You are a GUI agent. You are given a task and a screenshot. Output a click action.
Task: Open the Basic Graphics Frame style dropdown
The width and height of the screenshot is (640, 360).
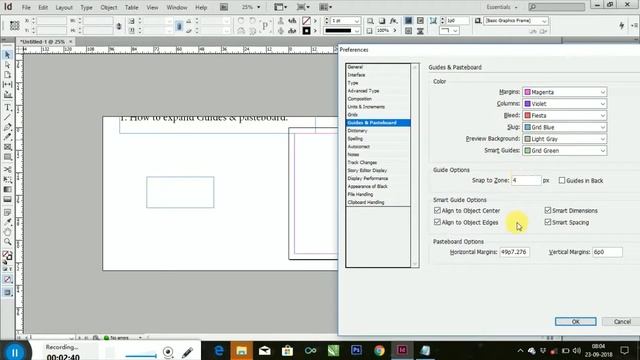point(544,21)
